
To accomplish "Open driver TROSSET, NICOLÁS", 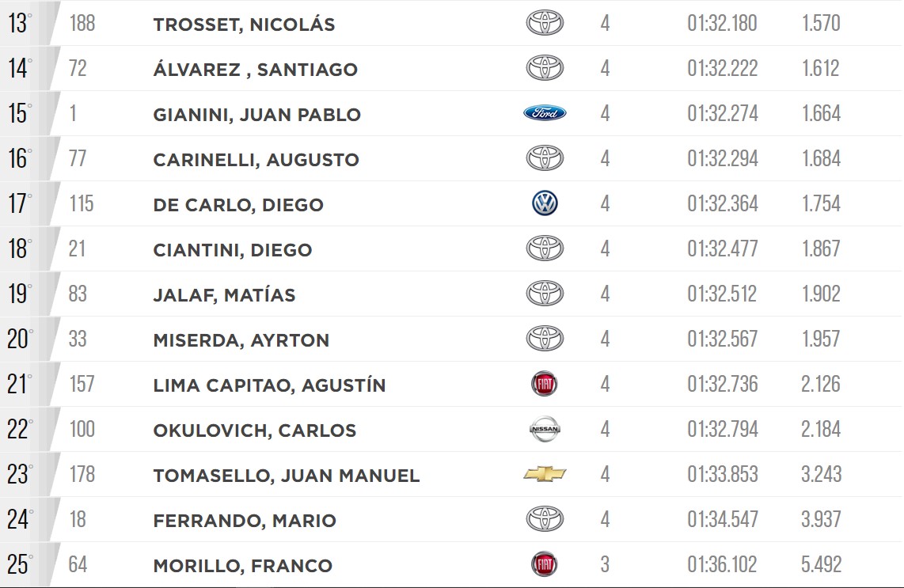I will click(244, 25).
